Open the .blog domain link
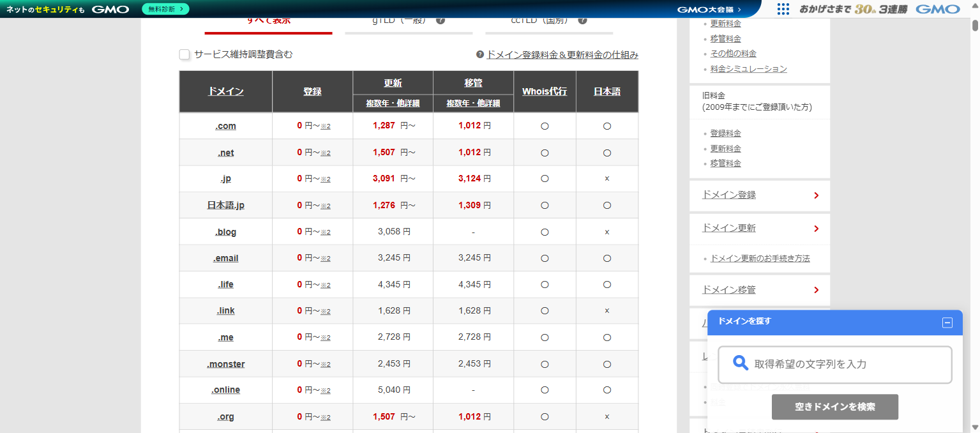980x433 pixels. 226,232
